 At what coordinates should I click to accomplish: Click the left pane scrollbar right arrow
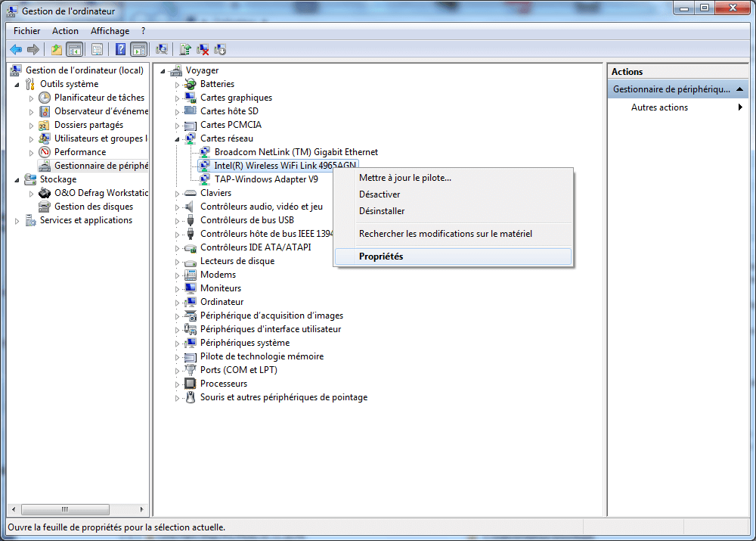click(142, 509)
